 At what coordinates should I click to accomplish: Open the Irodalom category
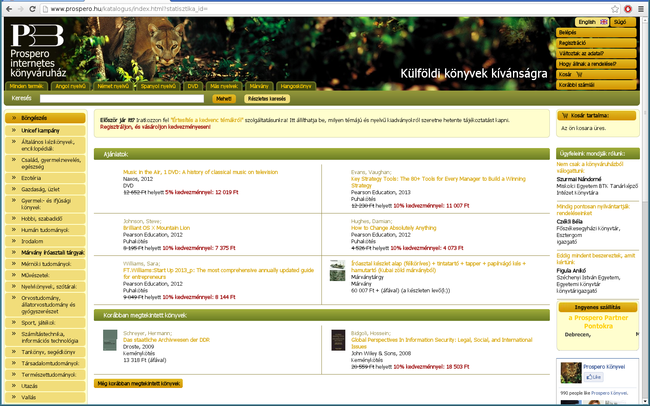[45, 241]
